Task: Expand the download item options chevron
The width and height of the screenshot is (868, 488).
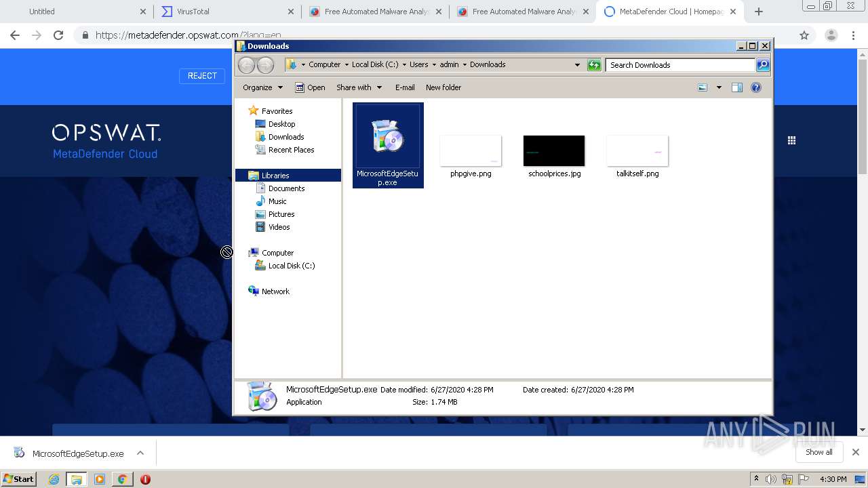Action: pos(140,453)
